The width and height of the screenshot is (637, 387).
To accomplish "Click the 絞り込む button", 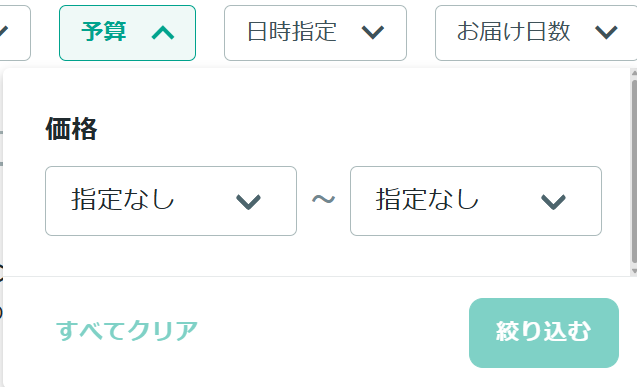I will pos(544,333).
